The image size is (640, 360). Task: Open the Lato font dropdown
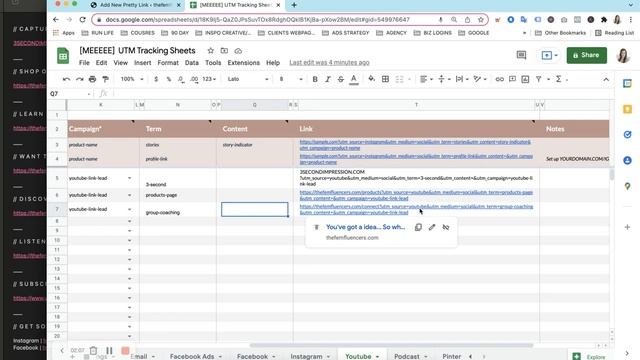pyautogui.click(x=248, y=79)
